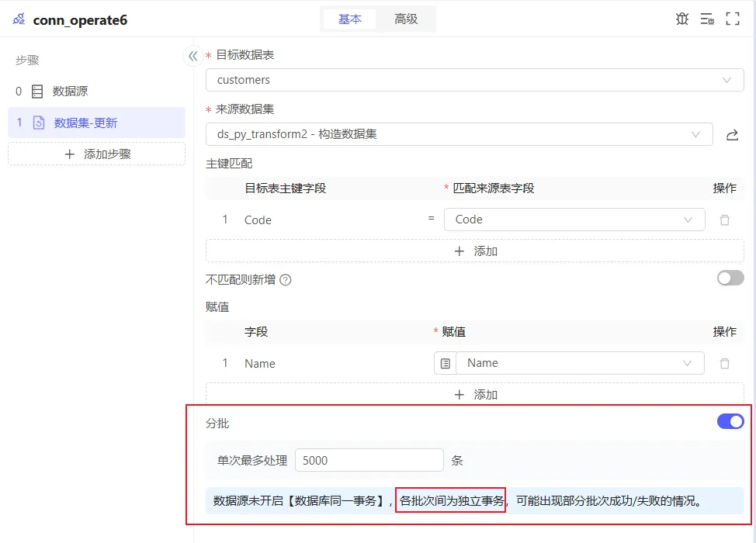Screen dimensions: 756x543
Task: Click 添加 under primary key matching
Action: click(x=474, y=251)
